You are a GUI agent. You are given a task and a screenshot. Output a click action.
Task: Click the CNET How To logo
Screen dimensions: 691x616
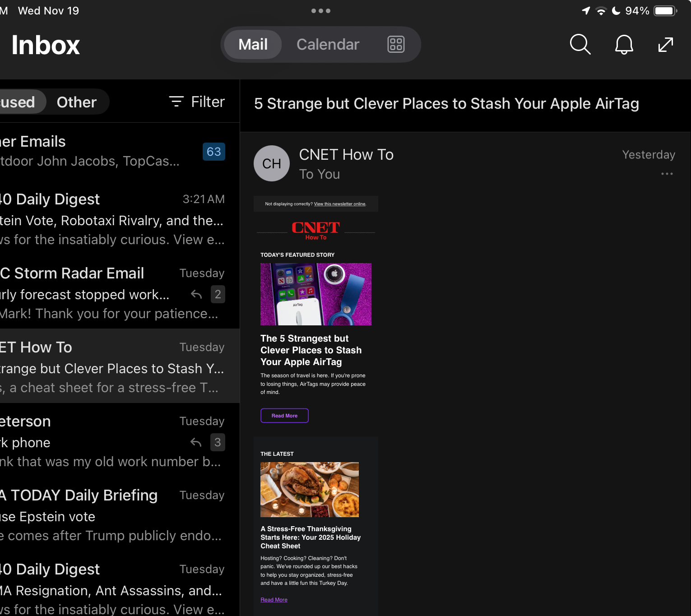[315, 231]
